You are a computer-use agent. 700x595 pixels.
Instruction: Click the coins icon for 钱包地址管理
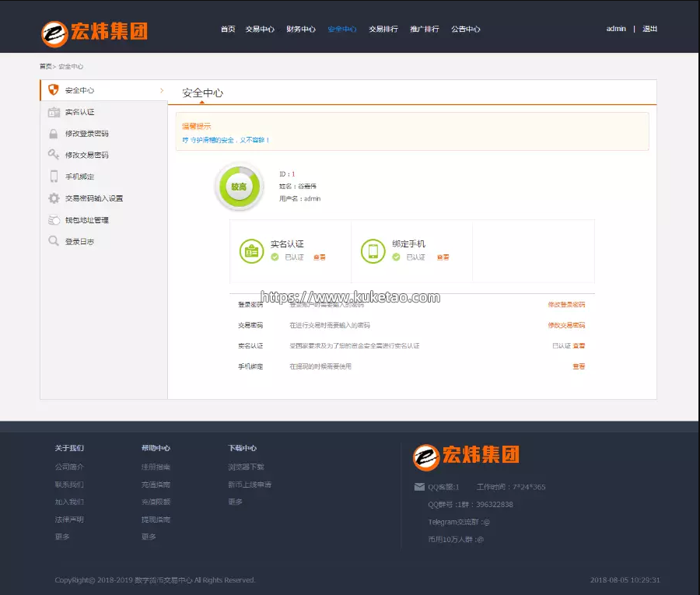54,220
